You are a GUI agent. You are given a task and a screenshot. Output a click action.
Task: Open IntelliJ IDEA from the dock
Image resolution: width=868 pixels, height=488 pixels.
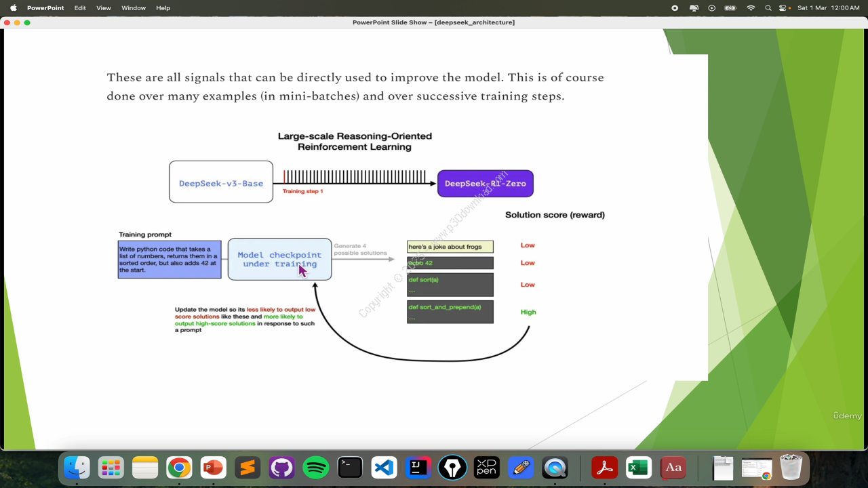tap(418, 467)
